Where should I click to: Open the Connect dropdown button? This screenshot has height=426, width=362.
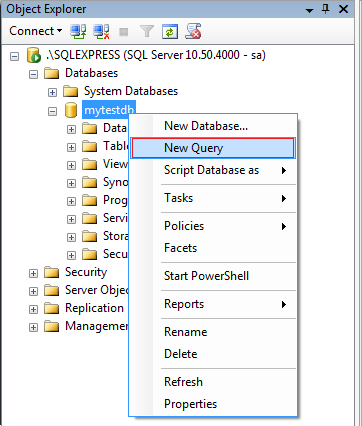click(35, 31)
